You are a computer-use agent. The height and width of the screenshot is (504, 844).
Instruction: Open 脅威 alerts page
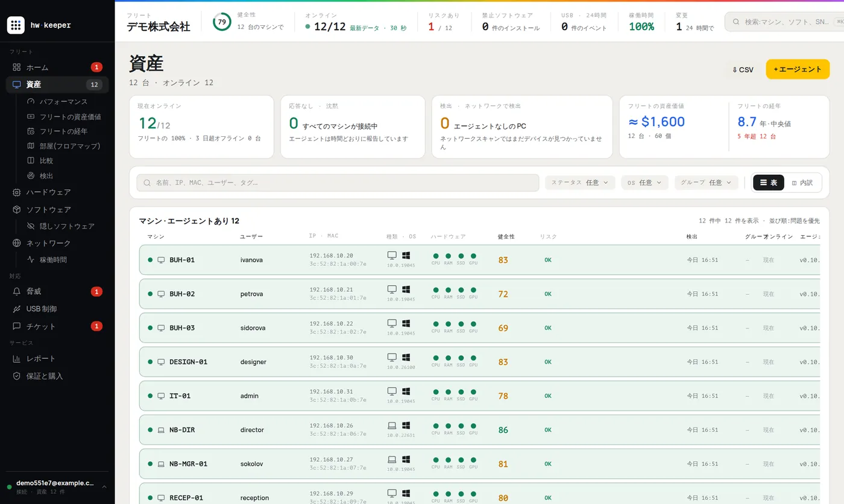pos(57,291)
